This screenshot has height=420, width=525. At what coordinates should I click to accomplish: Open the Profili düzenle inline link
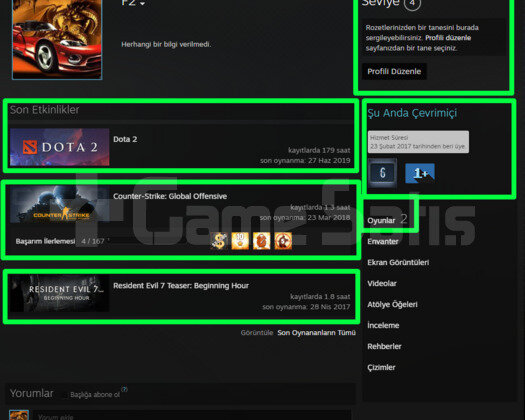448,38
